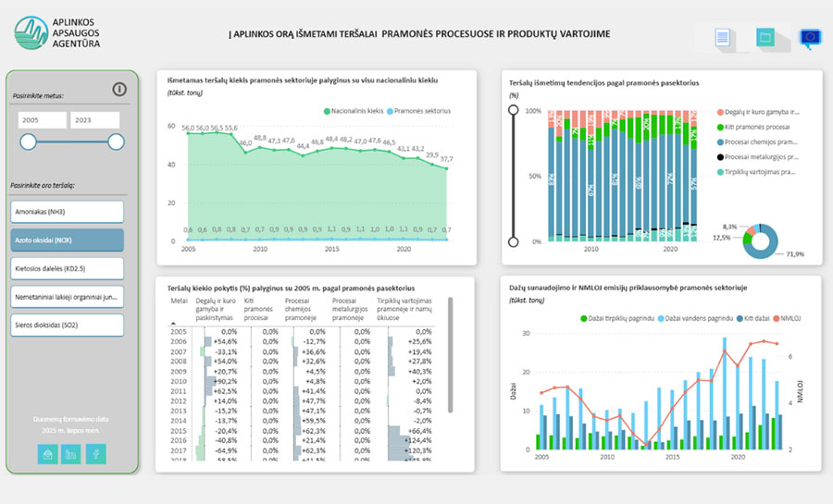Click bottom handle of vertical zoom slider
The height and width of the screenshot is (504, 833).
click(513, 242)
